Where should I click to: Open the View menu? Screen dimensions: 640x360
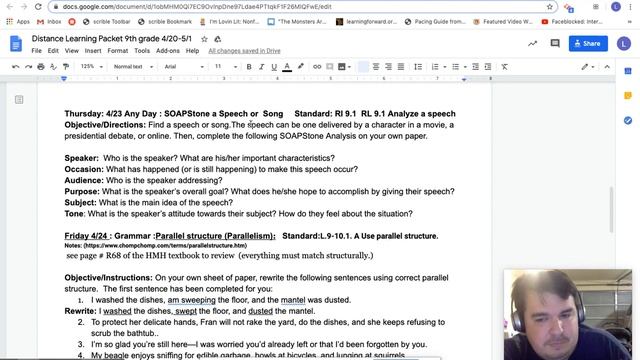[x=71, y=51]
